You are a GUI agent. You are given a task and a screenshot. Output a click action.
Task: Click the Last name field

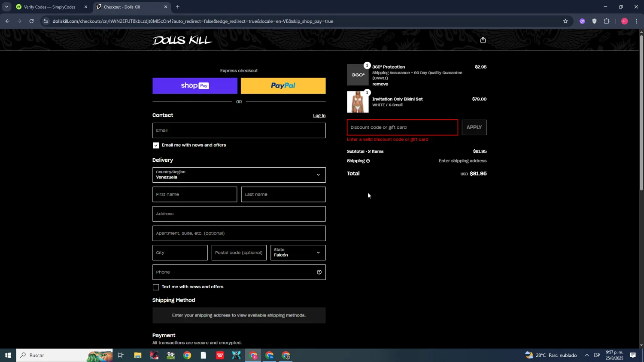283,194
